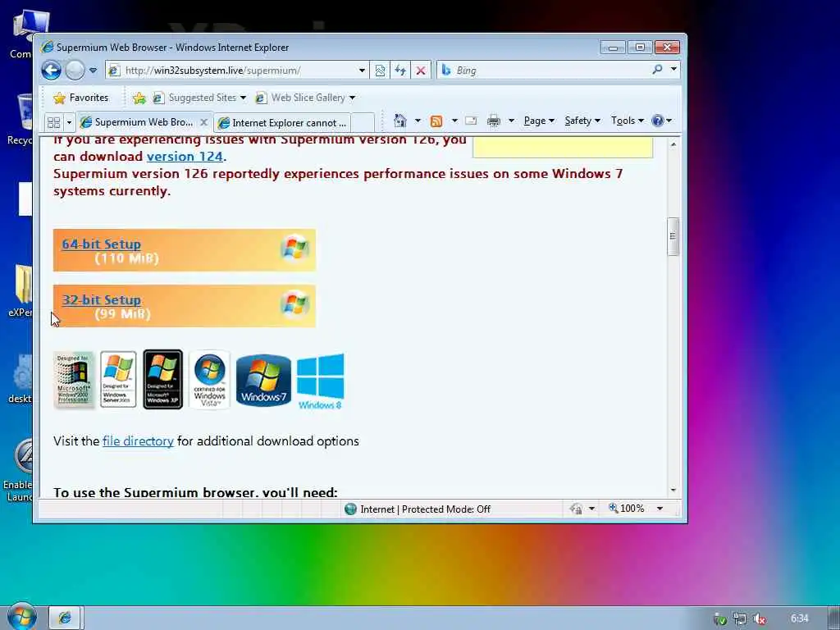Open a new blank tab
The height and width of the screenshot is (630, 840).
click(x=363, y=123)
